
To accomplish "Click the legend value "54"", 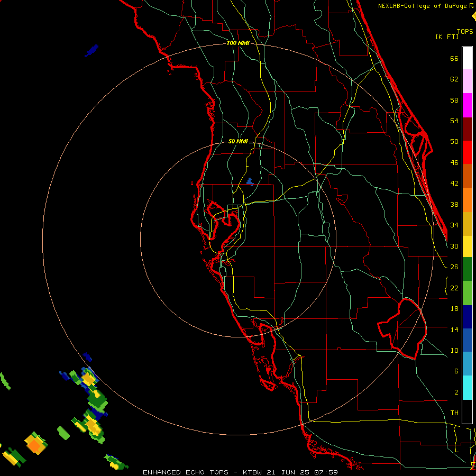I will [x=454, y=121].
